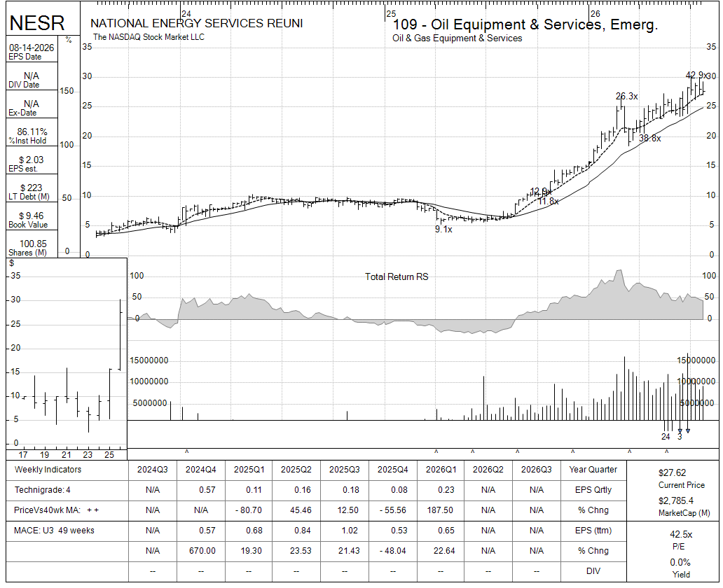Click the NASDAQ Stock Market LLC label
The height and width of the screenshot is (588, 723).
pyautogui.click(x=149, y=37)
